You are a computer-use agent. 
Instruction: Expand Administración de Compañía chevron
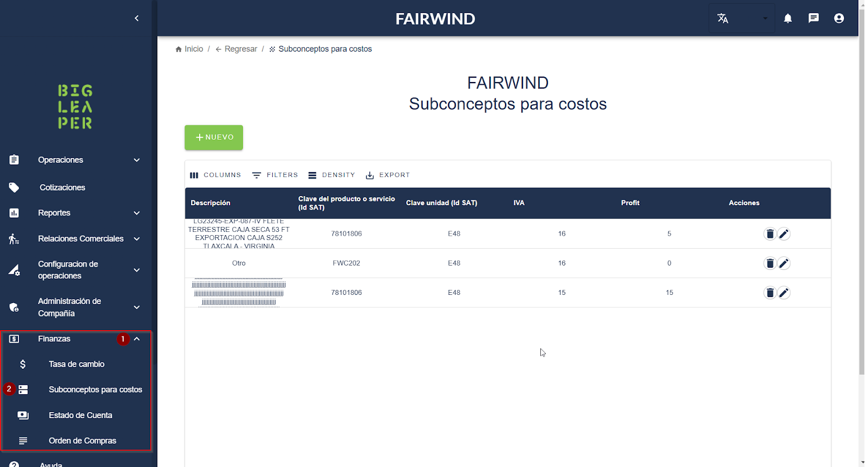click(137, 307)
